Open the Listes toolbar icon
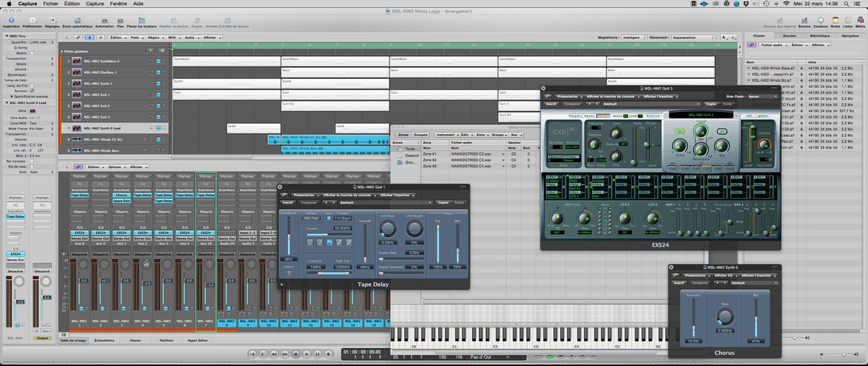Viewport: 868px width, 366px height. [x=848, y=20]
